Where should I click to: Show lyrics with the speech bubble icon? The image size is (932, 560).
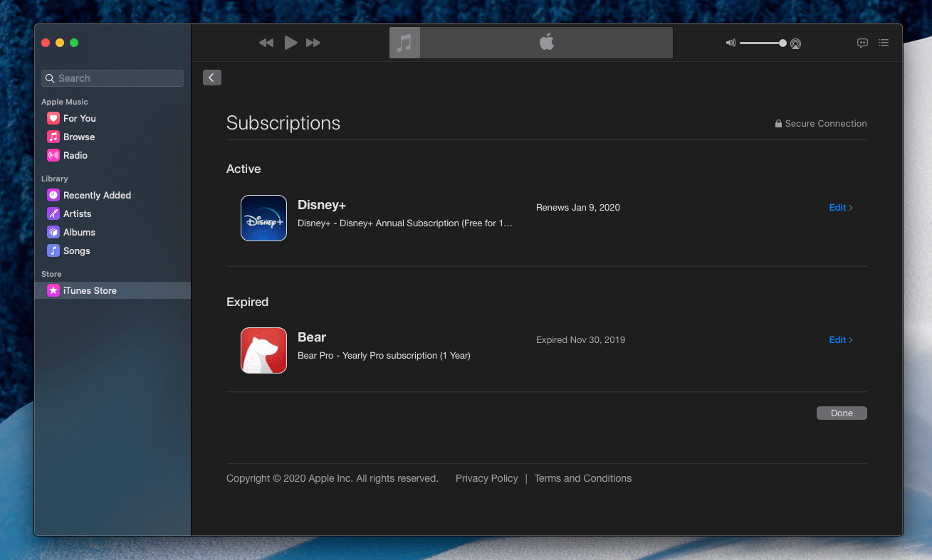point(862,43)
